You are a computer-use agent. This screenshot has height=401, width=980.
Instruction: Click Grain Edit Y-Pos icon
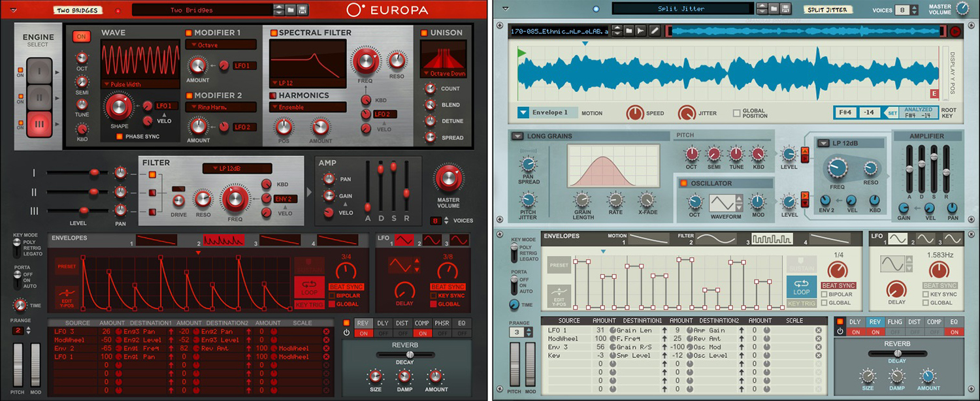pos(559,295)
